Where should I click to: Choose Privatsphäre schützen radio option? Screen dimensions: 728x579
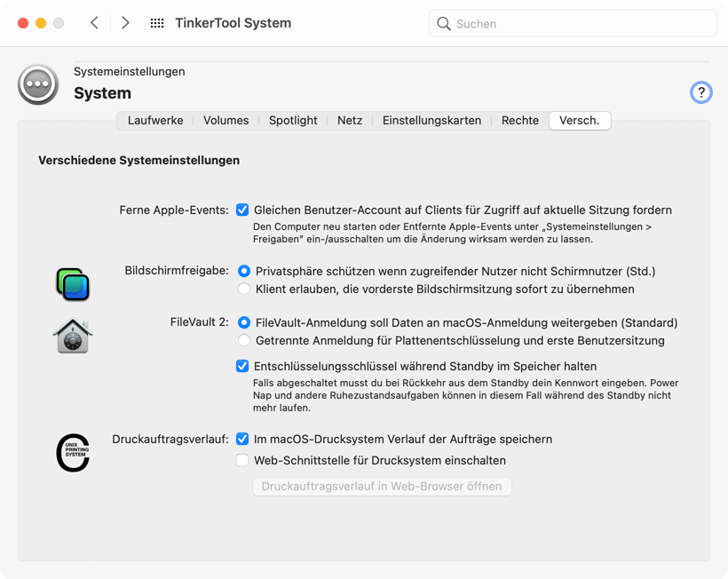pos(244,271)
